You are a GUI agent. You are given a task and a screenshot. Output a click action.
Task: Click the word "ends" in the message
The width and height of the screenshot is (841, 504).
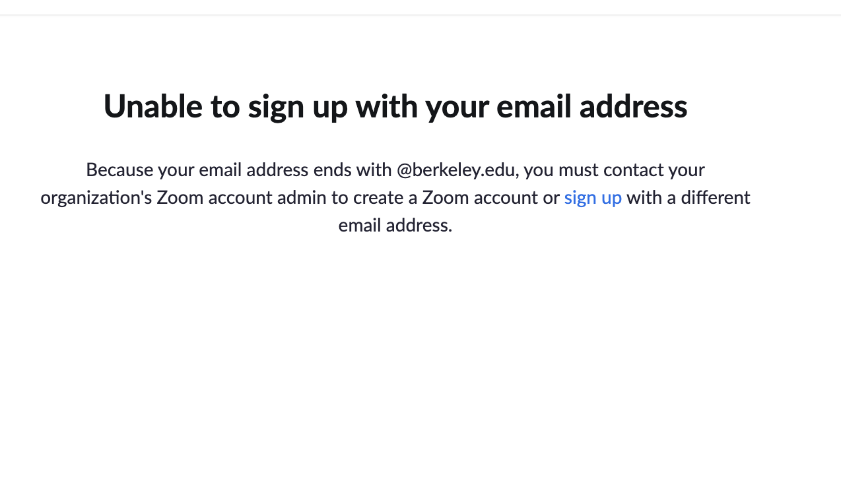tap(332, 170)
